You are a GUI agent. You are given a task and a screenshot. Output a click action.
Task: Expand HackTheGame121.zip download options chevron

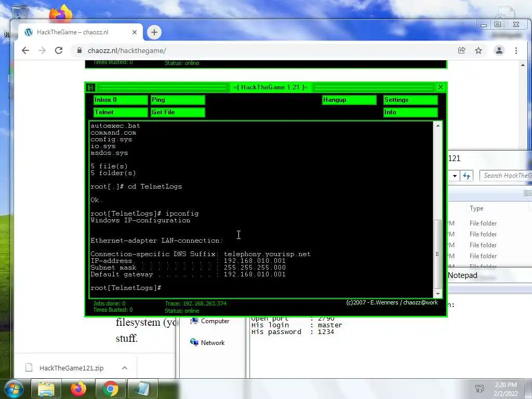(x=125, y=368)
